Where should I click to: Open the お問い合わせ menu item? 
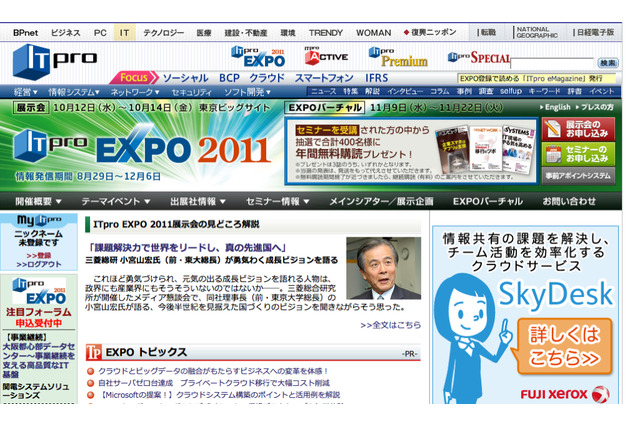(x=569, y=201)
